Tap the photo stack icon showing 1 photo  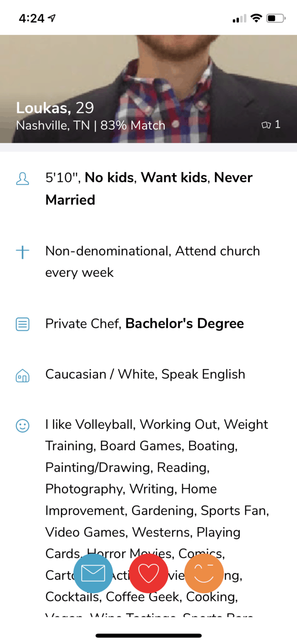266,125
